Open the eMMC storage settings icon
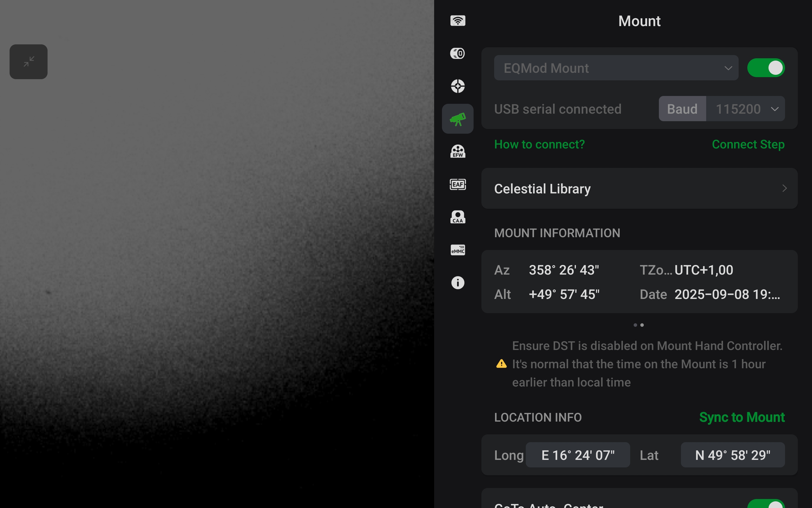 458,250
